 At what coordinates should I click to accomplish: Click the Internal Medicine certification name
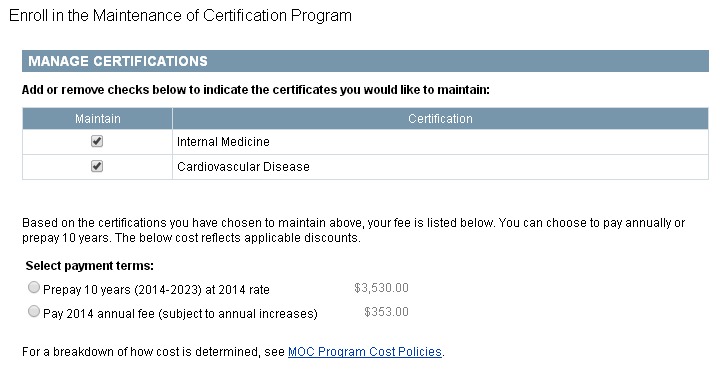[223, 142]
